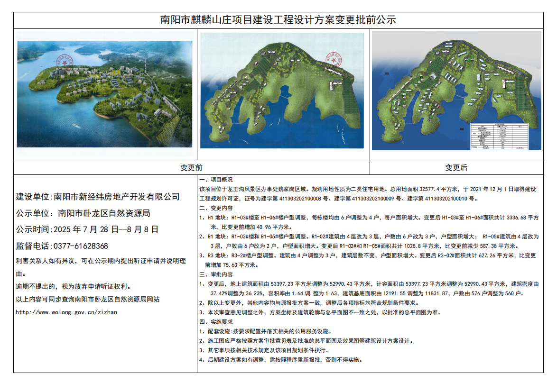Click the line 除以上变更外,其他内容均与原报批方案一致

pyautogui.click(x=310, y=302)
